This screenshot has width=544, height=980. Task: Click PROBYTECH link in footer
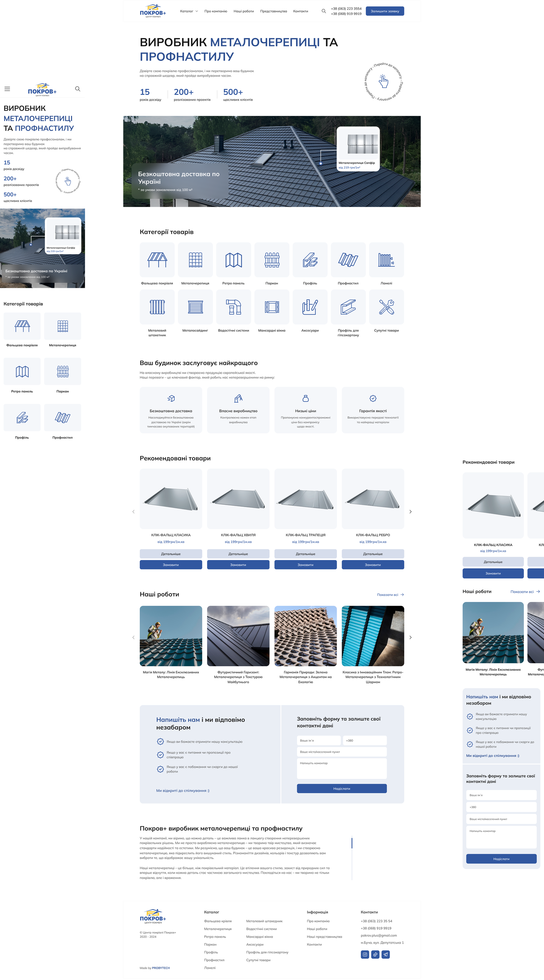click(x=161, y=968)
